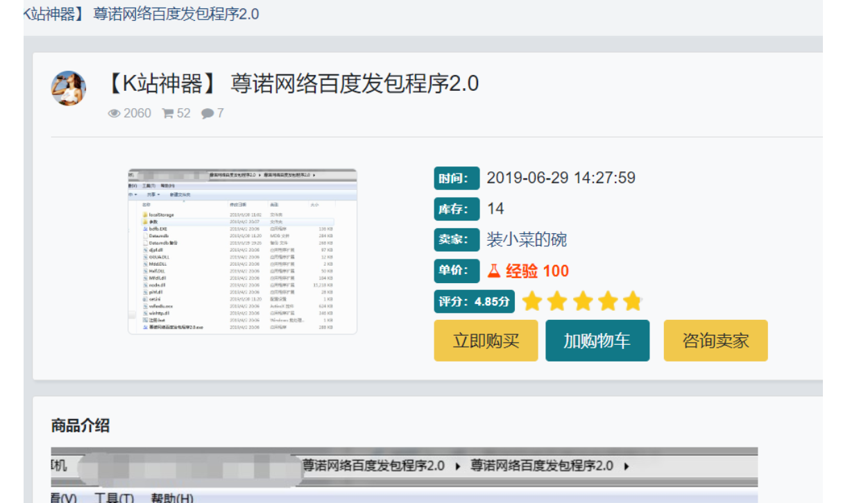
Task: Click the 库存 label badge
Action: coord(457,209)
